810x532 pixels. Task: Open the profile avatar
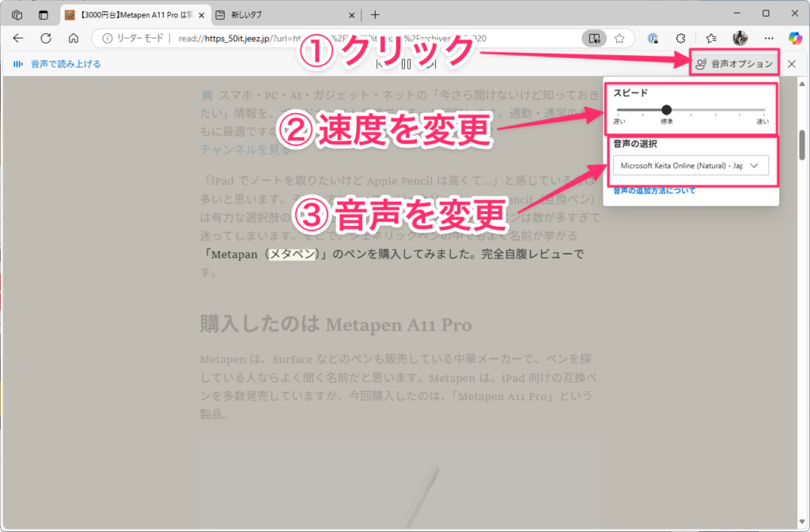pyautogui.click(x=740, y=38)
